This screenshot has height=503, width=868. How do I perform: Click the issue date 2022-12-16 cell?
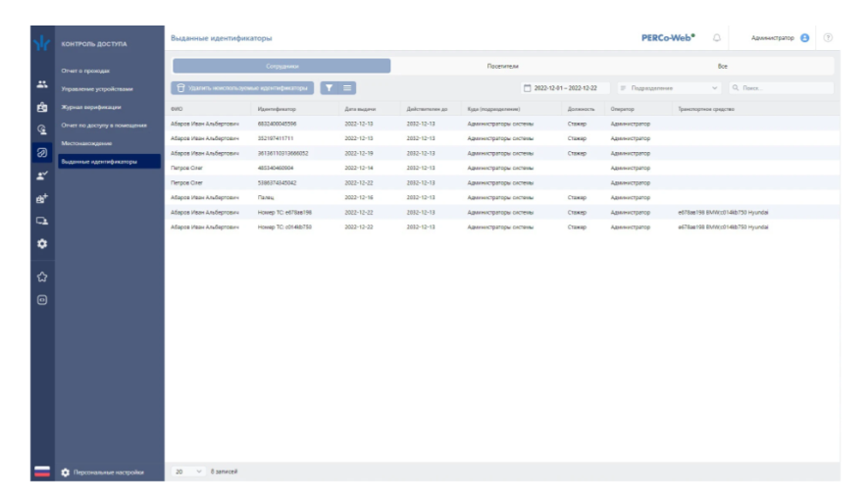click(359, 197)
